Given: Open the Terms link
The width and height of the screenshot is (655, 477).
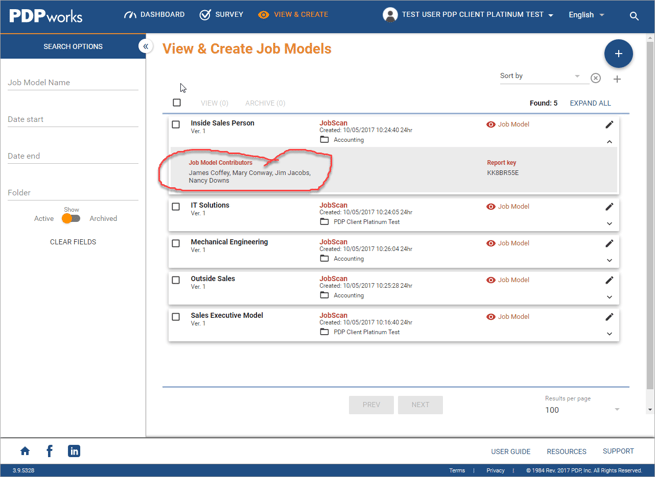Looking at the screenshot, I should (x=457, y=470).
